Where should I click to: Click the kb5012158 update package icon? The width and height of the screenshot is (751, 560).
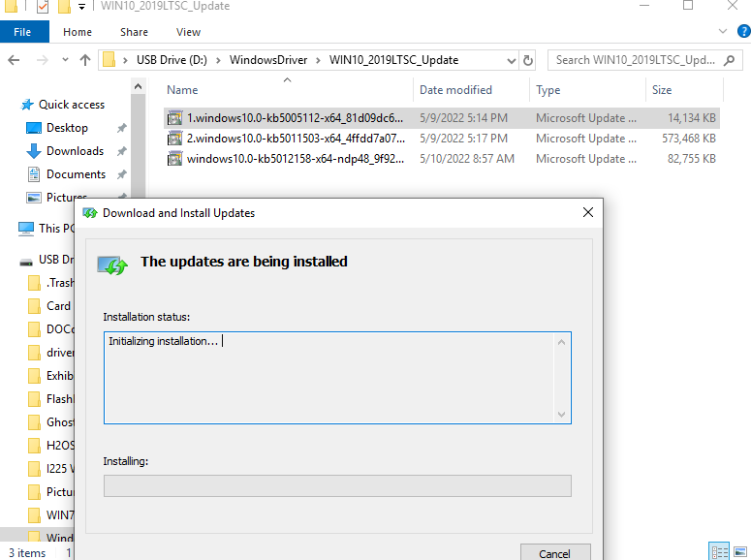174,159
